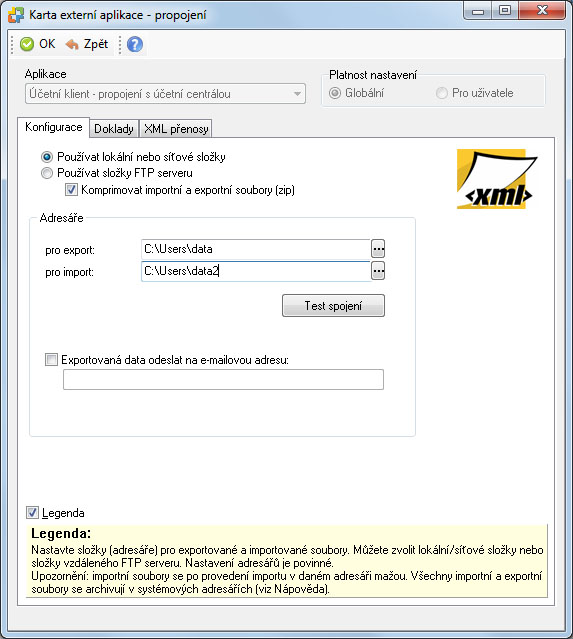
Task: Browse for the export folder with the ellipsis button
Action: [x=378, y=249]
